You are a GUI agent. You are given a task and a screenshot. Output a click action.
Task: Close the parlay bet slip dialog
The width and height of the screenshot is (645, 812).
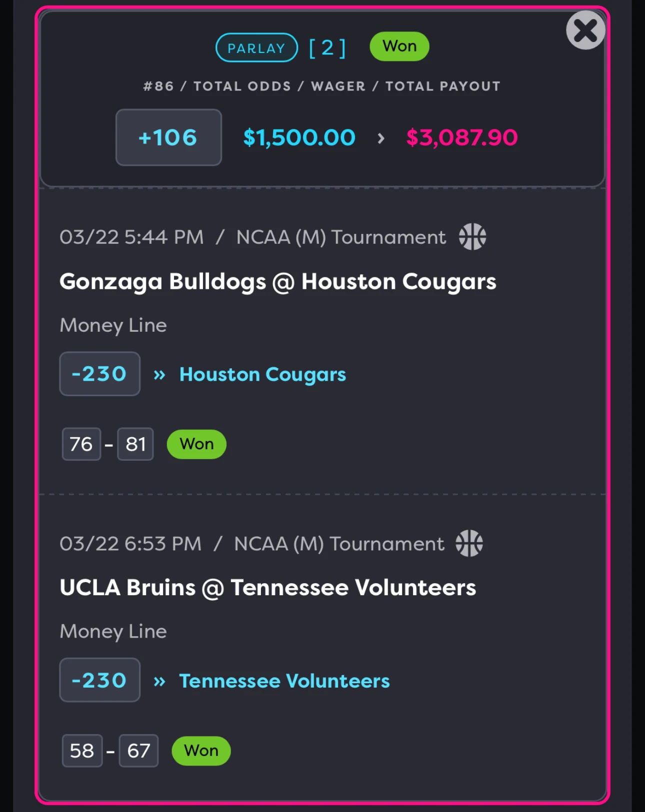[x=585, y=30]
